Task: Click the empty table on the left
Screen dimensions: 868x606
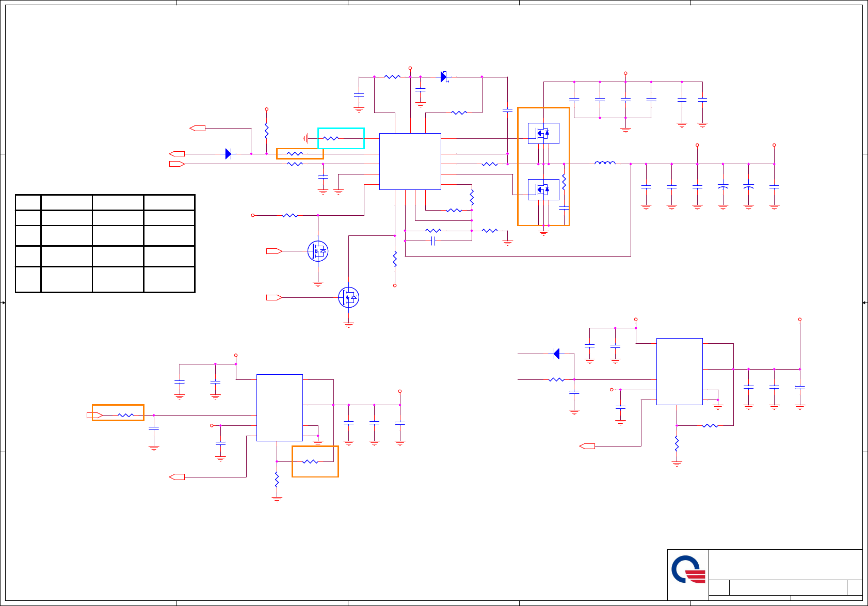Action: (x=105, y=244)
